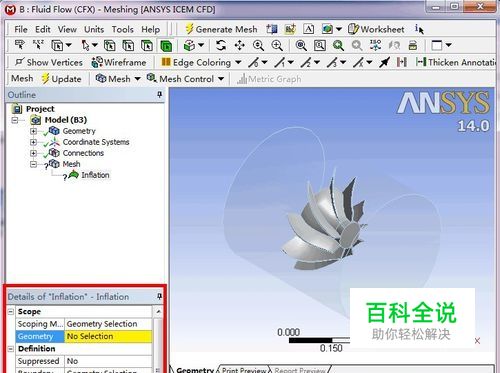Viewport: 500px width, 373px height.
Task: Collapse the Mesh tree node
Action: click(33, 164)
